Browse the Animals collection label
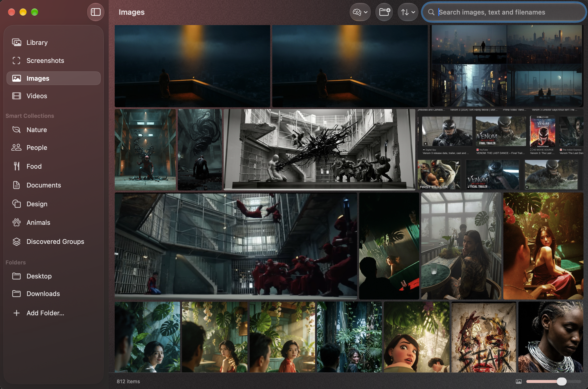 coord(38,222)
